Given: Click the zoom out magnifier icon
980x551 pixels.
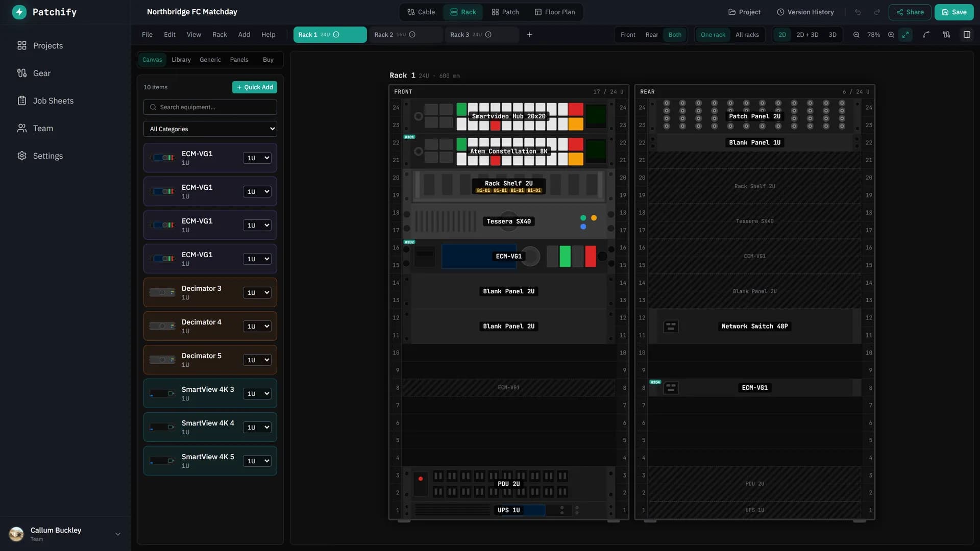Looking at the screenshot, I should [856, 35].
